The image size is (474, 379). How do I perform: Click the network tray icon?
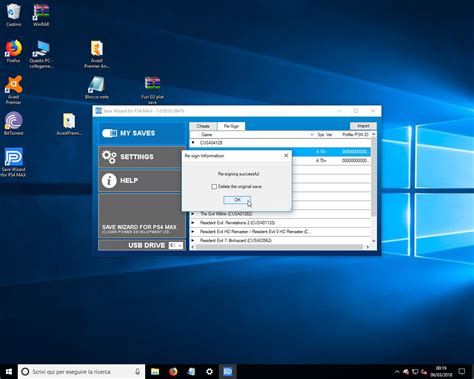(x=415, y=372)
